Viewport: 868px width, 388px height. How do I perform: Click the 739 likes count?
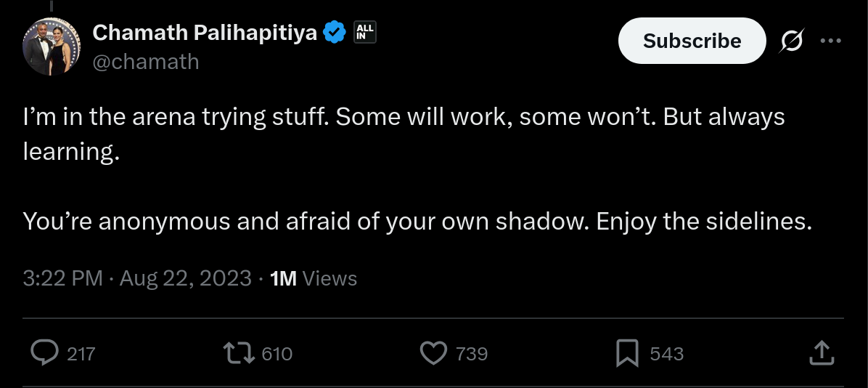point(472,354)
